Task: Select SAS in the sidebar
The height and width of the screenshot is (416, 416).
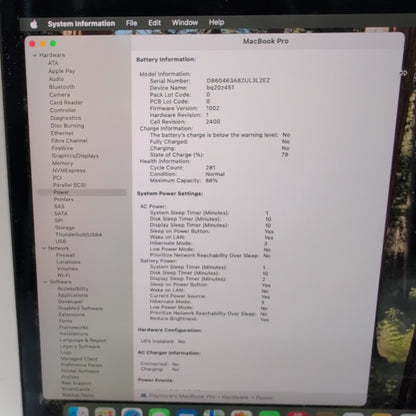Action: tap(59, 206)
